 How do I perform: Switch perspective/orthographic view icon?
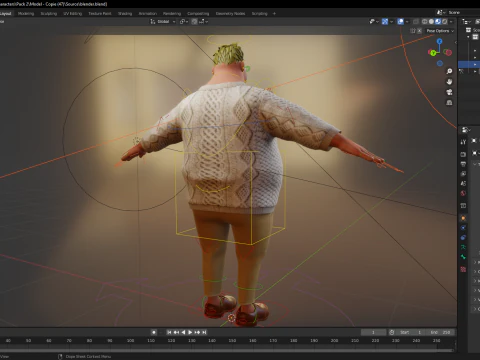tap(449, 103)
